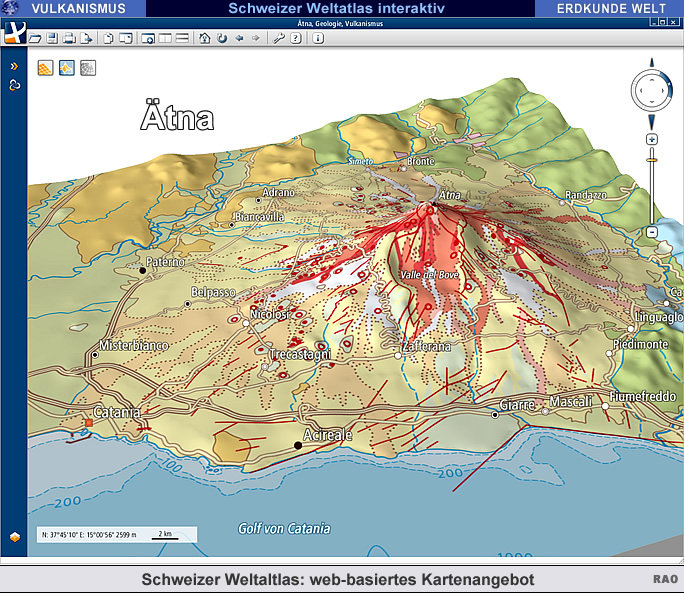This screenshot has height=597, width=684.
Task: Open the VULKANISMUS header tab
Action: coord(79,8)
